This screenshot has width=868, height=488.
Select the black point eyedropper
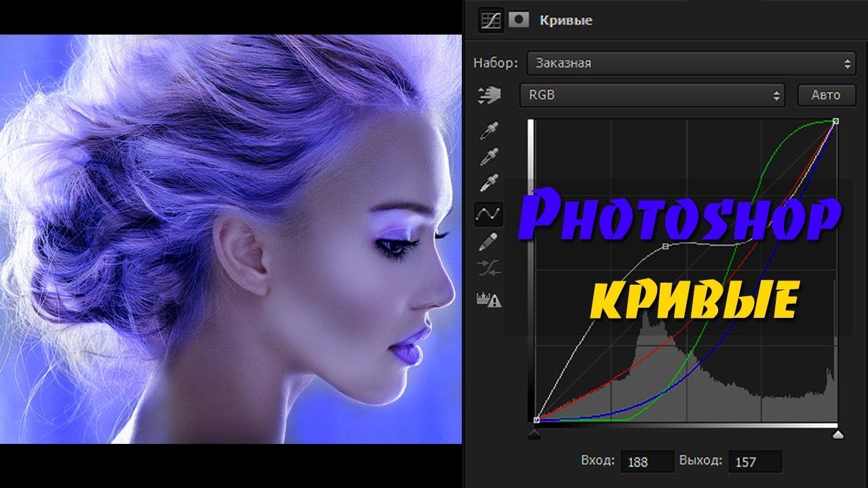coord(489,131)
